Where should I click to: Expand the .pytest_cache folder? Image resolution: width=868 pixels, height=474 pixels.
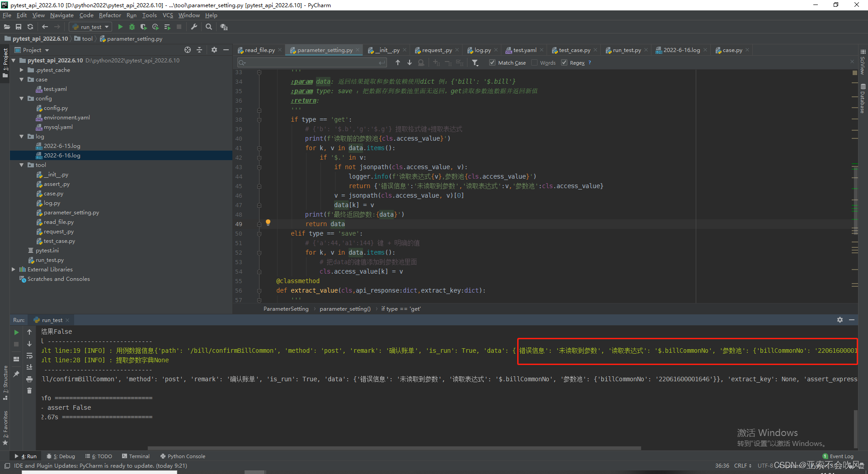[22, 70]
